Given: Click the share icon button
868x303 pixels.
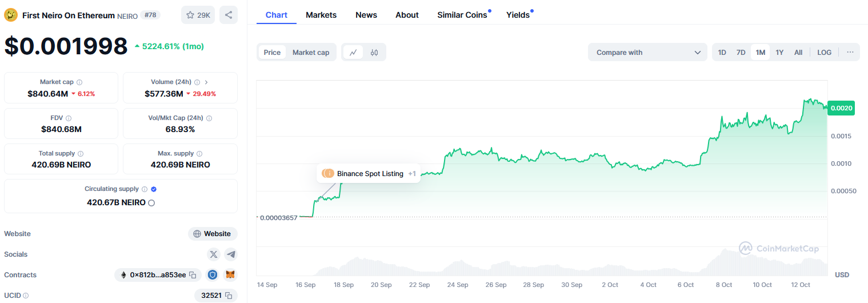Looking at the screenshot, I should [x=229, y=15].
